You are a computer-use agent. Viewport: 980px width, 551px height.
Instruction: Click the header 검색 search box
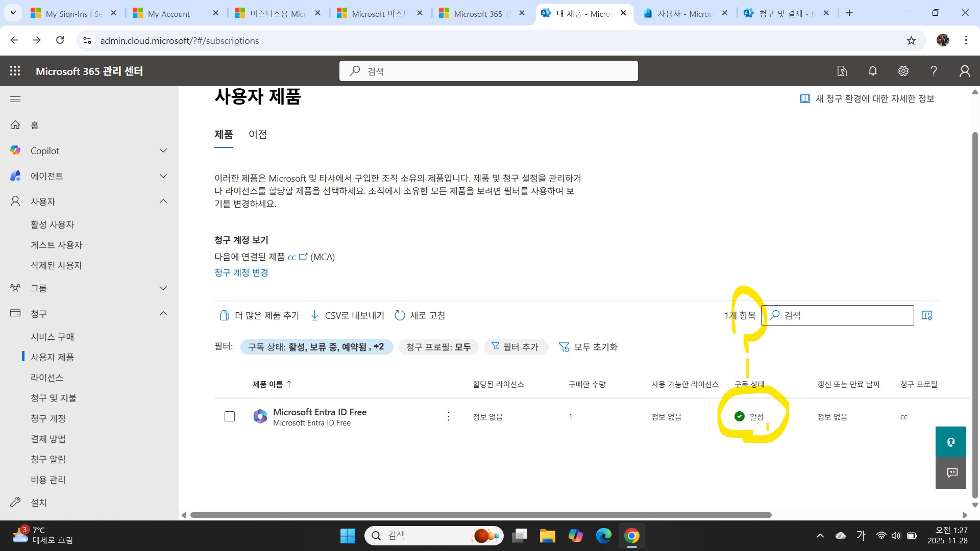(488, 71)
